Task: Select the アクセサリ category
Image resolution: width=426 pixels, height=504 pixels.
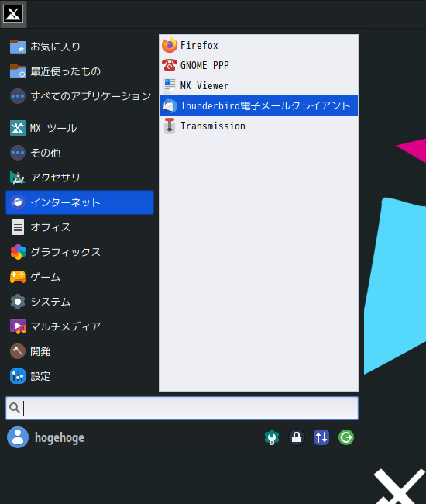Action: click(x=80, y=178)
